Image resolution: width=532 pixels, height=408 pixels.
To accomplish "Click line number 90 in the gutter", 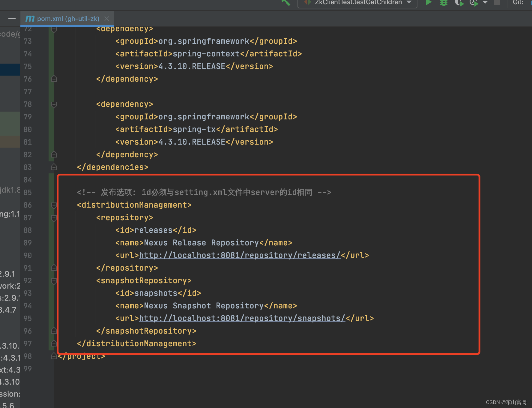I will [x=28, y=255].
